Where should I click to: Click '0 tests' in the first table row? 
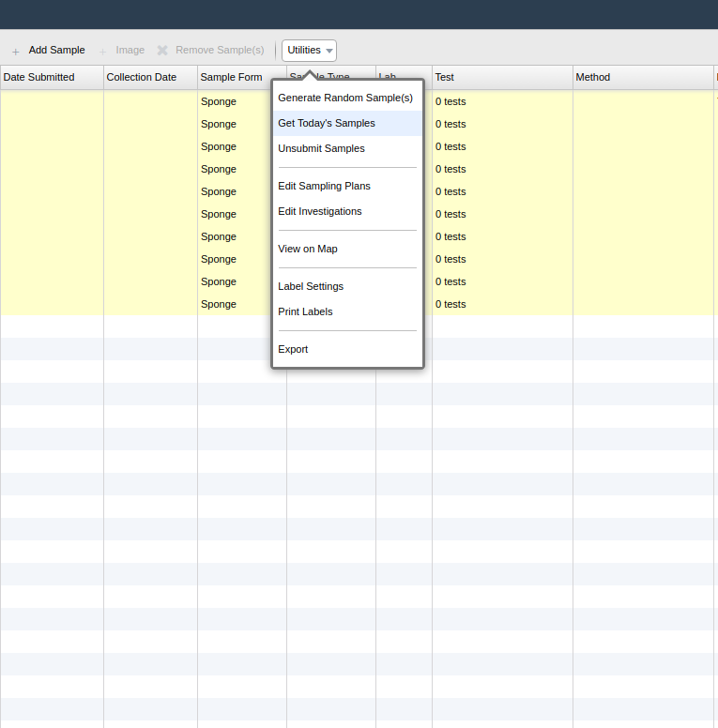(x=451, y=101)
